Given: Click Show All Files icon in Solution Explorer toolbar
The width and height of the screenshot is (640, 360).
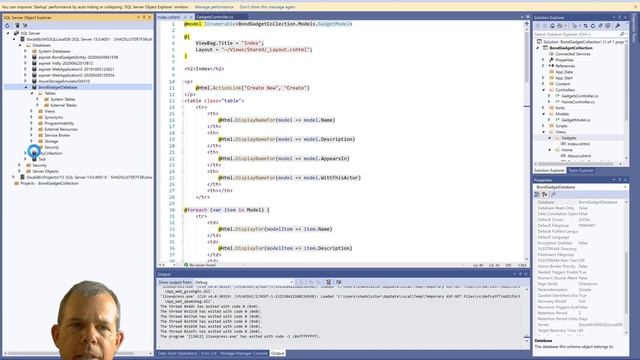Looking at the screenshot, I should point(608,26).
